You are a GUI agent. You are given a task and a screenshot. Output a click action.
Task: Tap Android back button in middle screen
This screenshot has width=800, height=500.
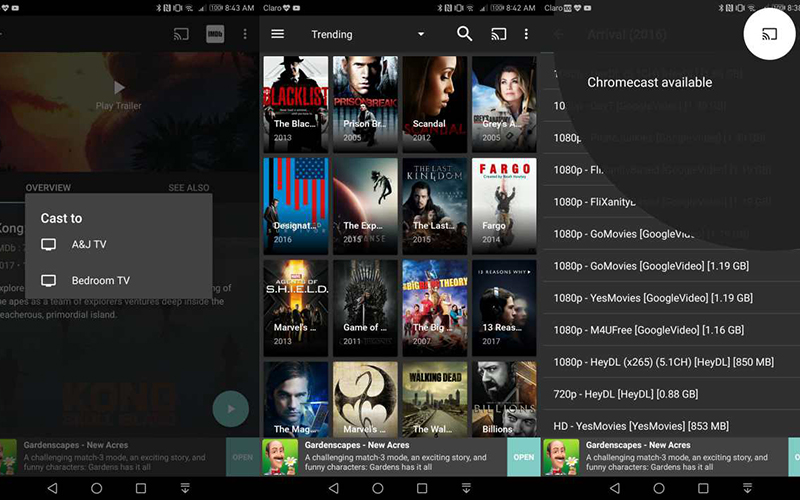tap(334, 488)
